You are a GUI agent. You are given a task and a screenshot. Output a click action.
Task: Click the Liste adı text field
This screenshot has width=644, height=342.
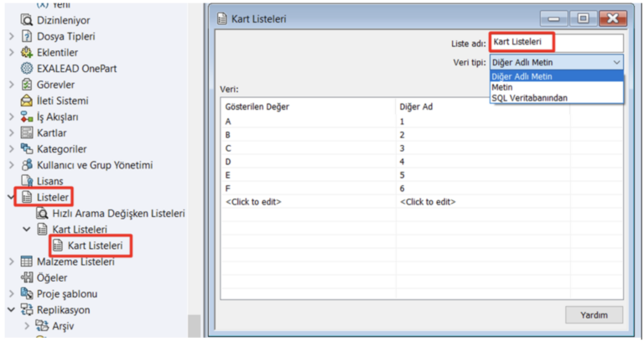557,42
